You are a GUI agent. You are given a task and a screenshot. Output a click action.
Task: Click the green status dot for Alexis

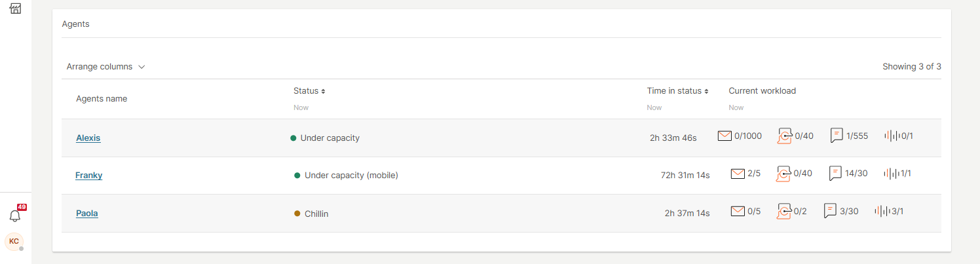(x=293, y=138)
